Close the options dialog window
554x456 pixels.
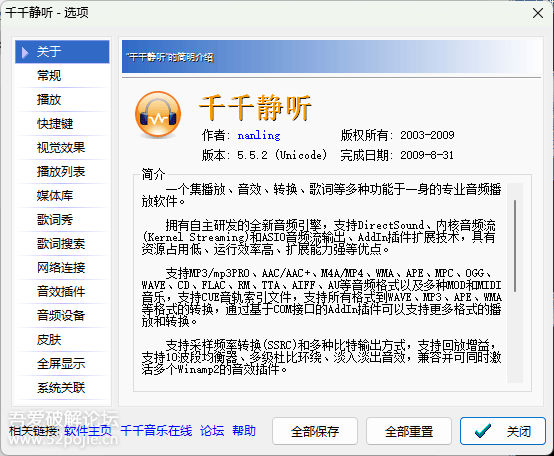538,13
